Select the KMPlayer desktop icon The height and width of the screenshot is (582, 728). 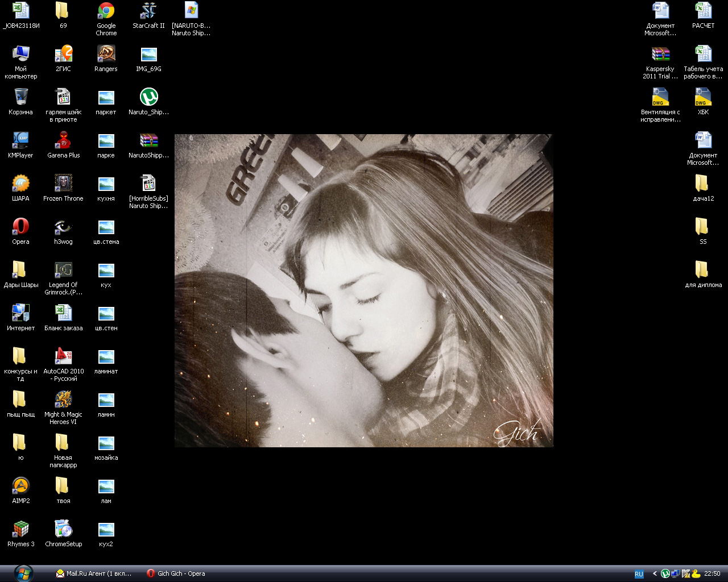pyautogui.click(x=20, y=140)
